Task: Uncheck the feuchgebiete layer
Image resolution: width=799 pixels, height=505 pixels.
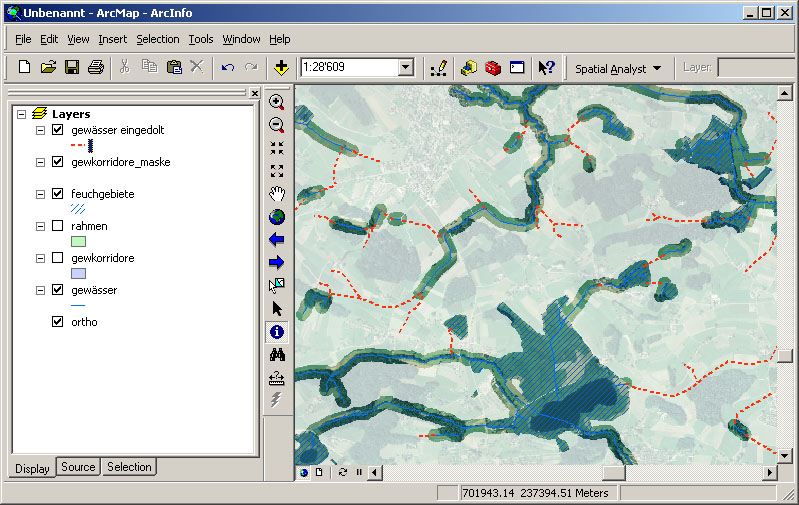Action: point(57,194)
